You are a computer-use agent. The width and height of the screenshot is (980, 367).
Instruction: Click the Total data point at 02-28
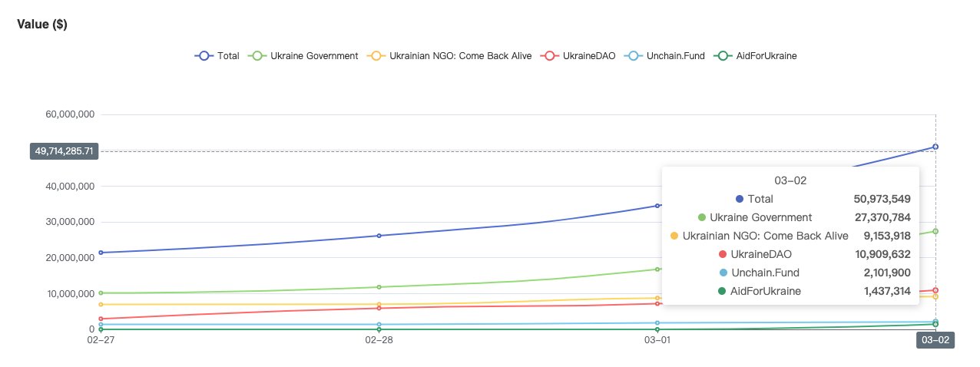point(379,236)
